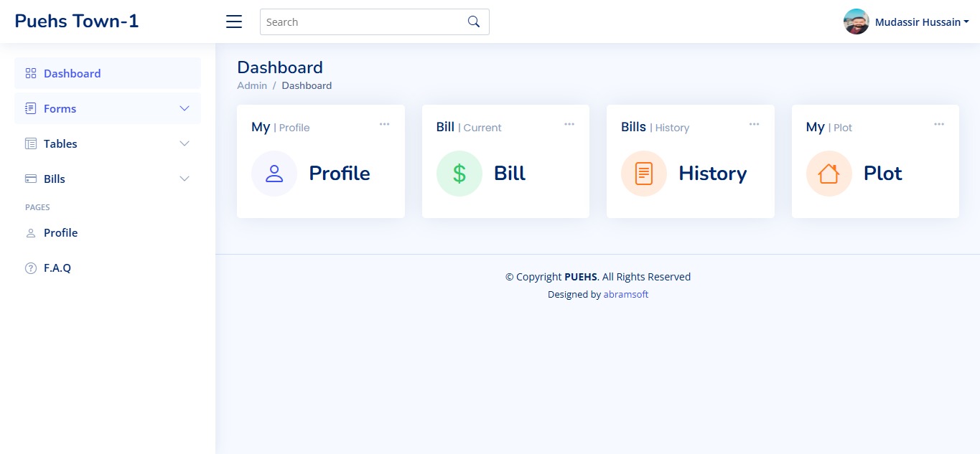Click the green dollar Bill icon
The height and width of the screenshot is (454, 980).
click(459, 174)
